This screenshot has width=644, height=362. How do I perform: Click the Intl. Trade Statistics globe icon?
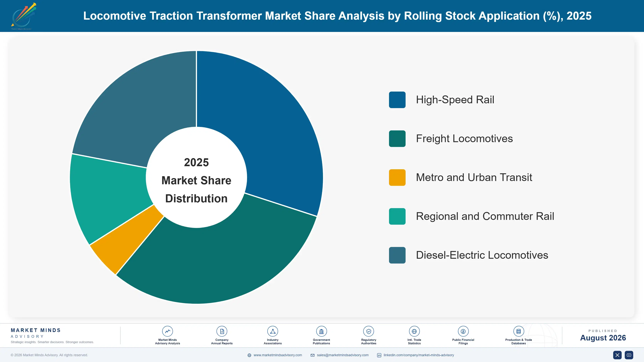pos(414,331)
